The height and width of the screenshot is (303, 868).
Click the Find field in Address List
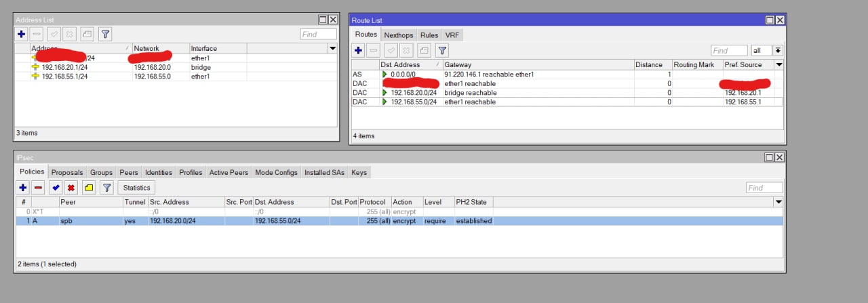(318, 34)
